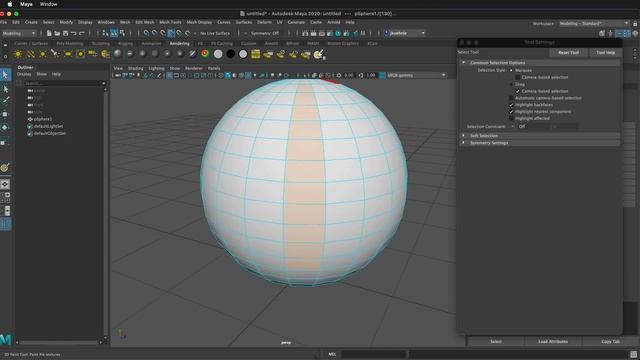Click the last-used 3D Paint tool icon
The width and height of the screenshot is (640, 360).
pos(5,167)
